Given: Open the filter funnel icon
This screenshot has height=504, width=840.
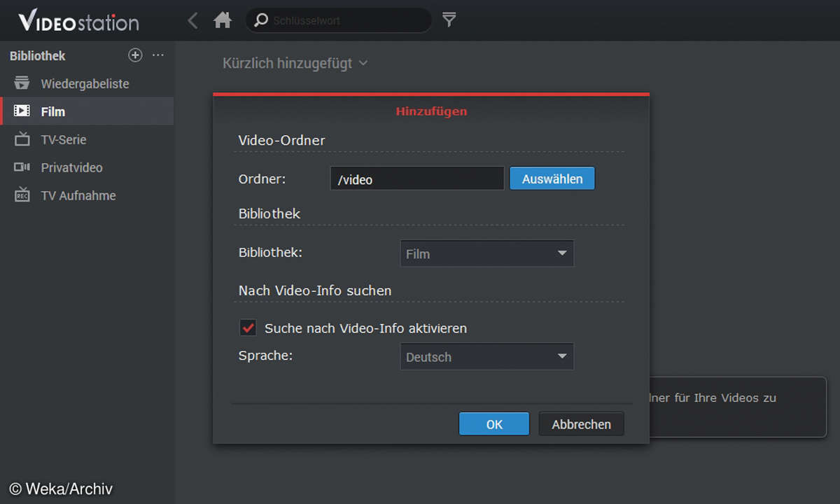Looking at the screenshot, I should click(x=449, y=20).
